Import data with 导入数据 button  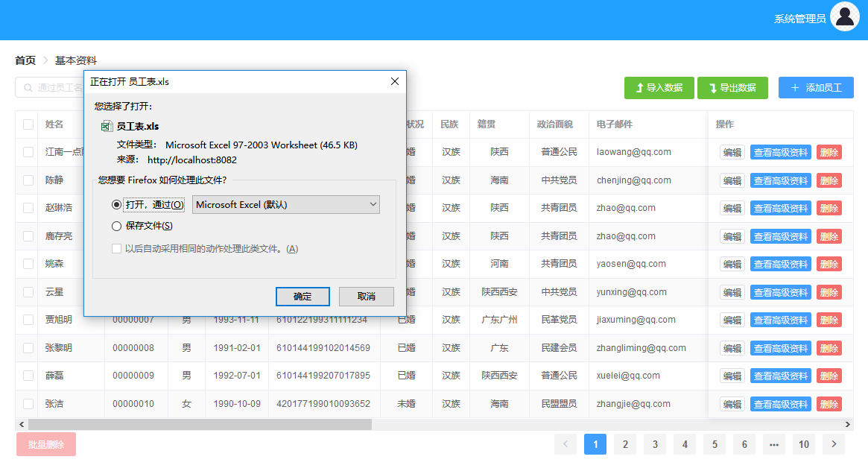coord(659,87)
